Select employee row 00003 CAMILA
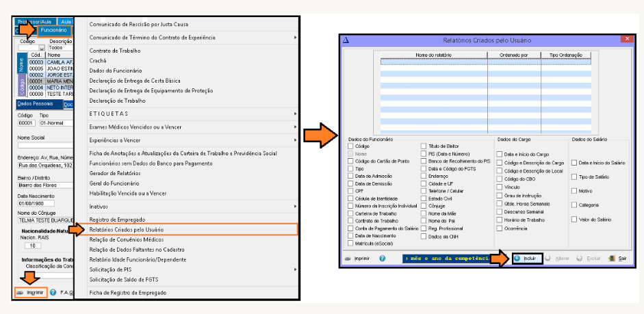The image size is (644, 314). tap(51, 62)
